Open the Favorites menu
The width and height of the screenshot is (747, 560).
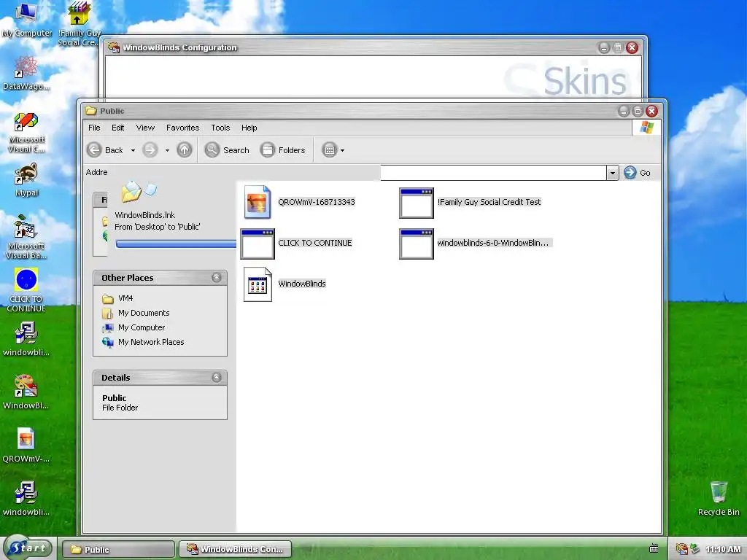pos(182,128)
